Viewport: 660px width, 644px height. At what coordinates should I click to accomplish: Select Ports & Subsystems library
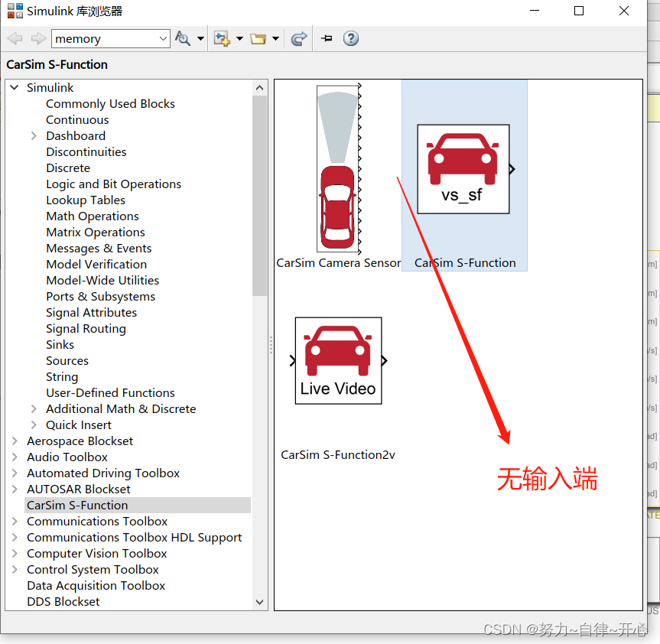tap(101, 296)
